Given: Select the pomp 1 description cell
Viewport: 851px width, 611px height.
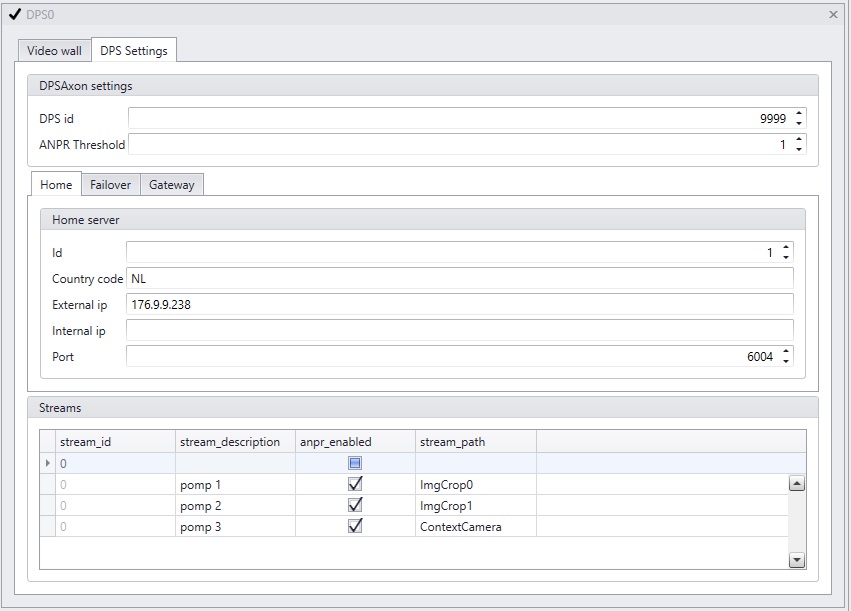Looking at the screenshot, I should [236, 485].
